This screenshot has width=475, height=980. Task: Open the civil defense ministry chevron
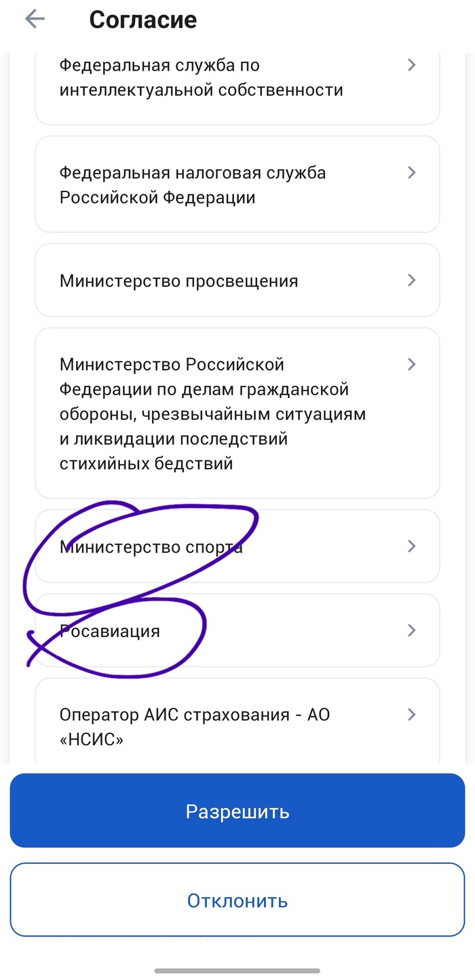coord(411,364)
